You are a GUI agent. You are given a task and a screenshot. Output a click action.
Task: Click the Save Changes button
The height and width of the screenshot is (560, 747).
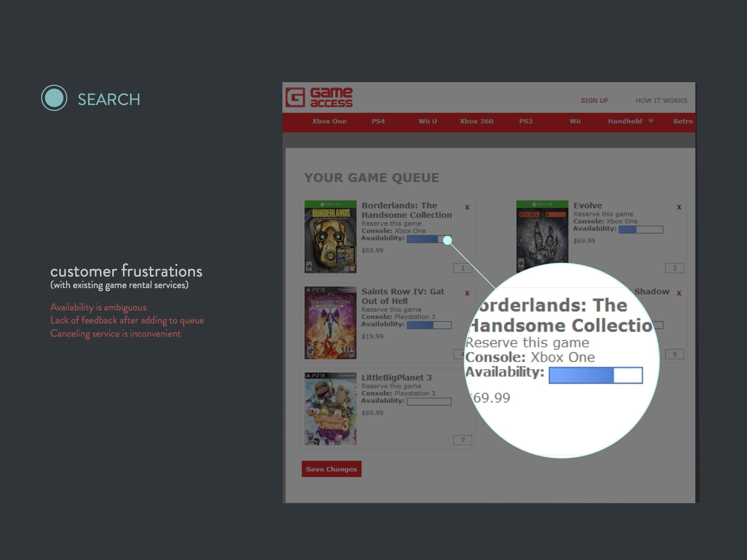[x=331, y=469]
